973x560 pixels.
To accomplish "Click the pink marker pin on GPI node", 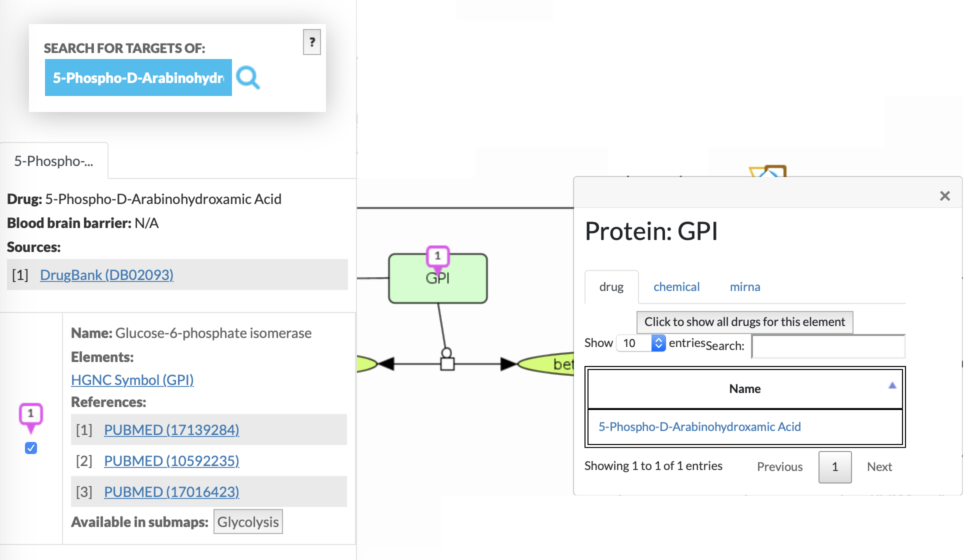I will click(437, 257).
